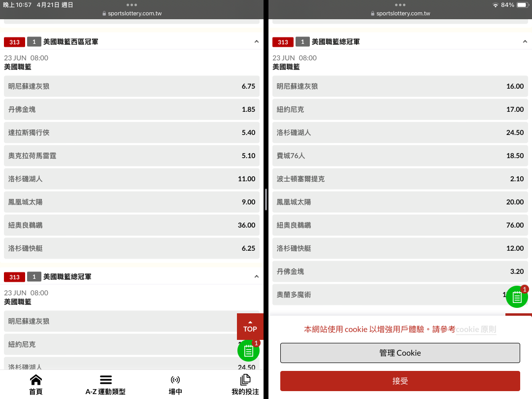Collapse the 美國職籃西區冠軍 section

tap(257, 42)
